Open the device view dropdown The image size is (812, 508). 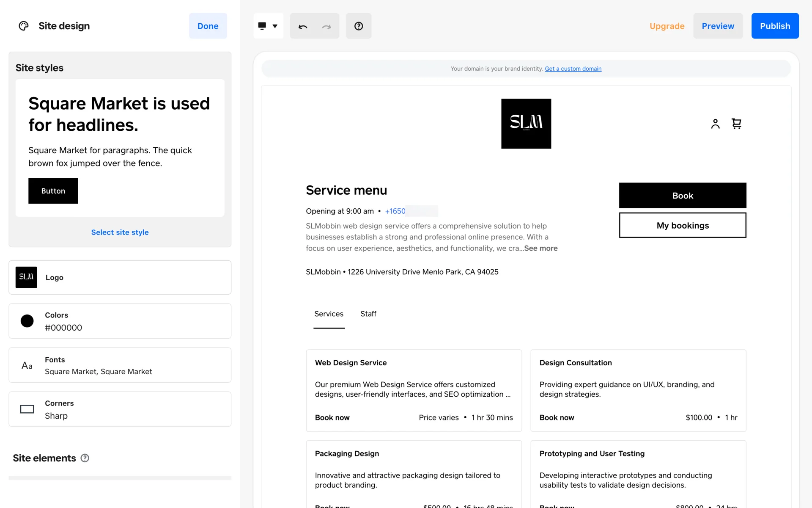coord(268,26)
